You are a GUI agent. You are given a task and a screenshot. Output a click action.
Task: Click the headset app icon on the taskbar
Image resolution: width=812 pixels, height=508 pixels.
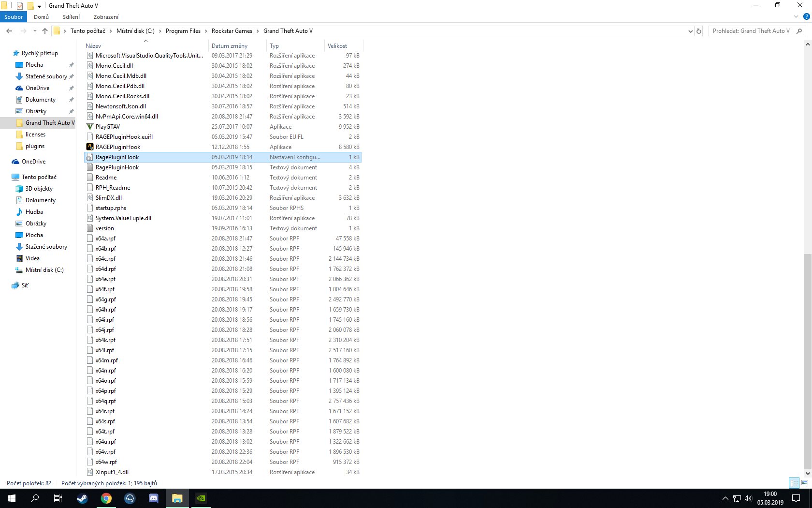(130, 498)
